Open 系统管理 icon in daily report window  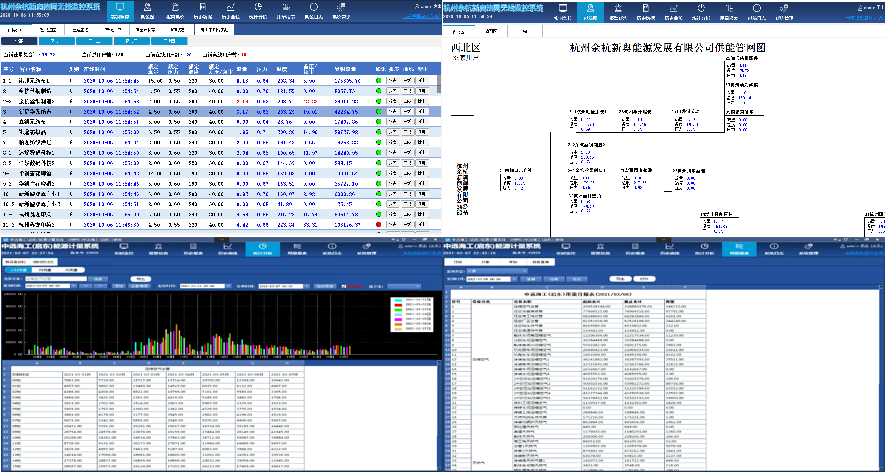(x=809, y=246)
